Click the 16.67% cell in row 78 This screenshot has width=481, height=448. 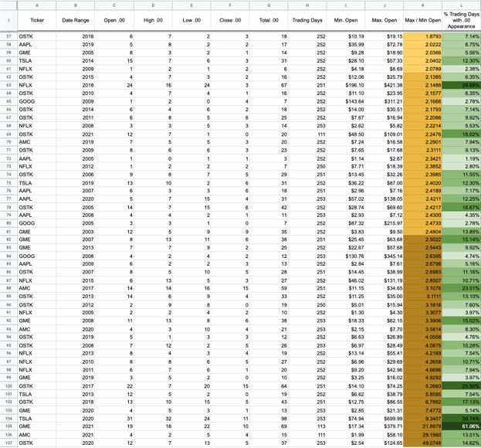tap(462, 208)
